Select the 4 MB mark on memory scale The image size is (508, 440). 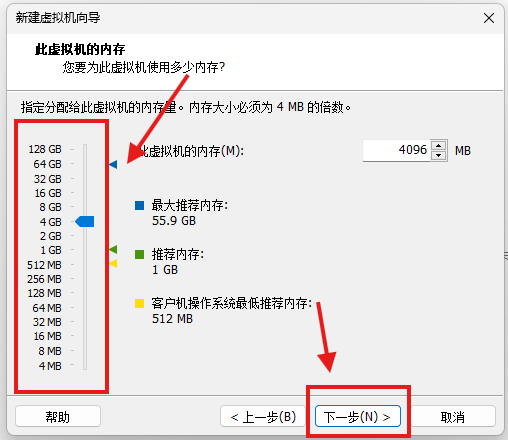pyautogui.click(x=50, y=366)
